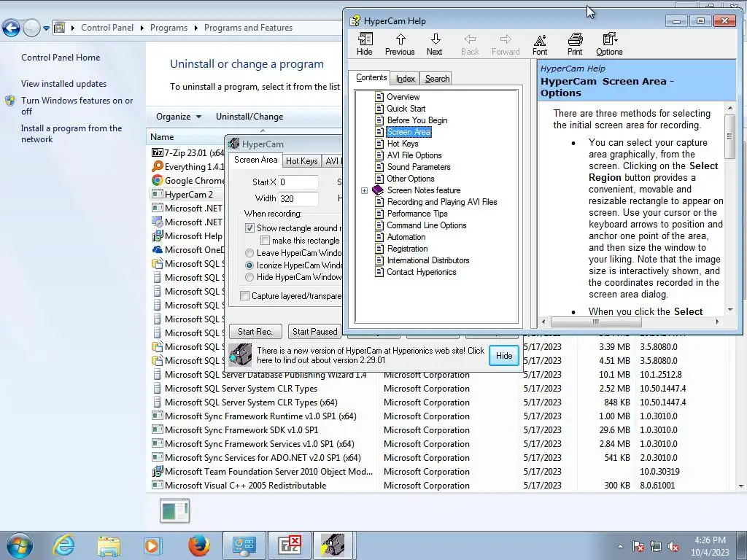Open the Automation help topic
This screenshot has width=747, height=560.
[406, 237]
